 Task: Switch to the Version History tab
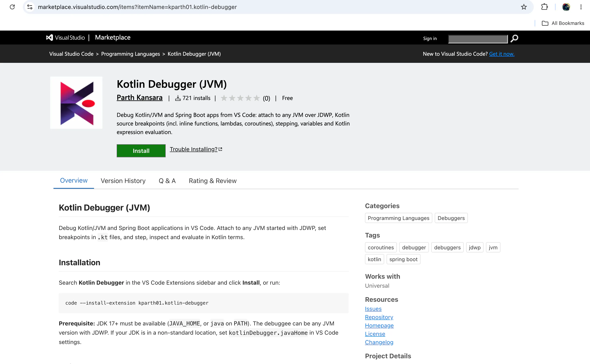pyautogui.click(x=123, y=181)
